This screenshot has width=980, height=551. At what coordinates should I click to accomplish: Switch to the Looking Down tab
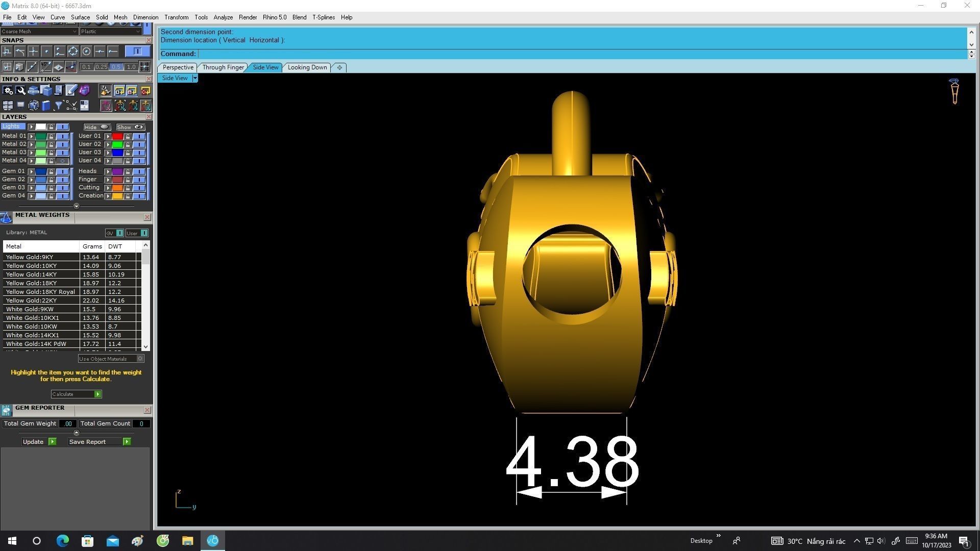point(307,67)
